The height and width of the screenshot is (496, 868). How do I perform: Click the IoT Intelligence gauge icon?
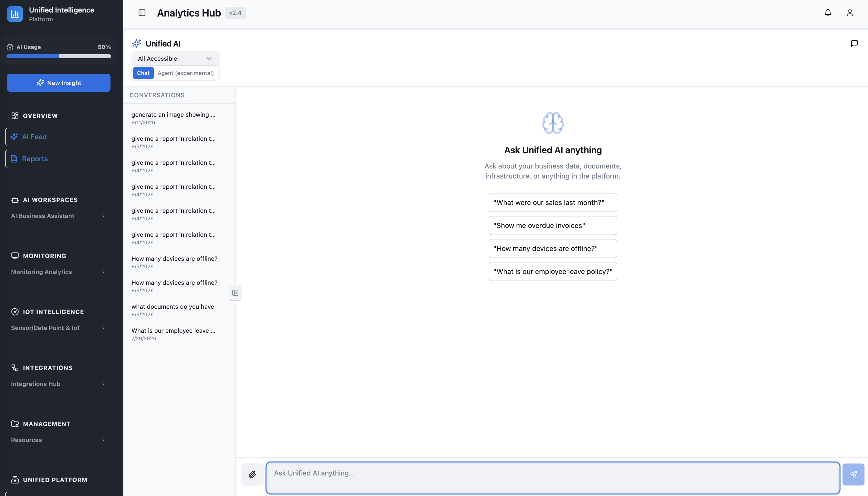pyautogui.click(x=15, y=312)
